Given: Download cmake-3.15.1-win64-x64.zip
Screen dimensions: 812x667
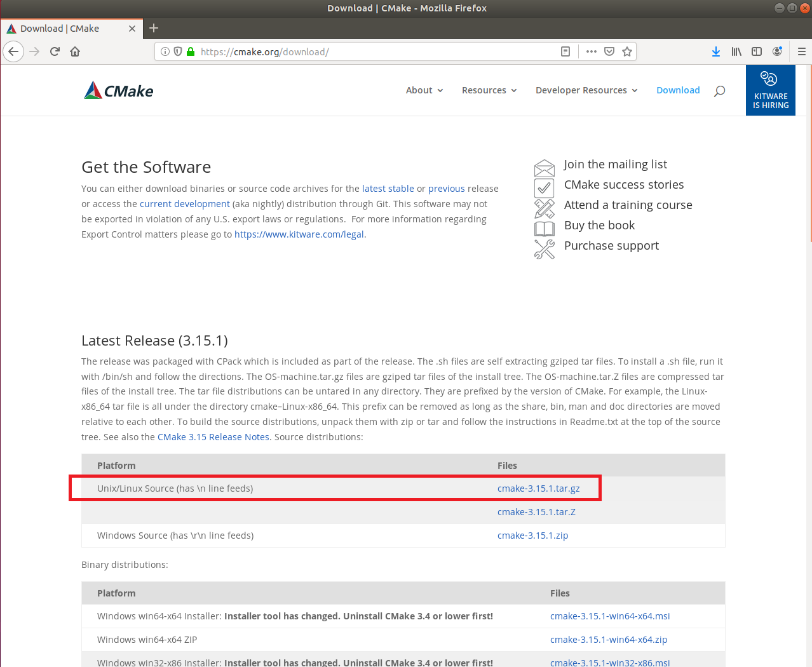Looking at the screenshot, I should coord(609,640).
